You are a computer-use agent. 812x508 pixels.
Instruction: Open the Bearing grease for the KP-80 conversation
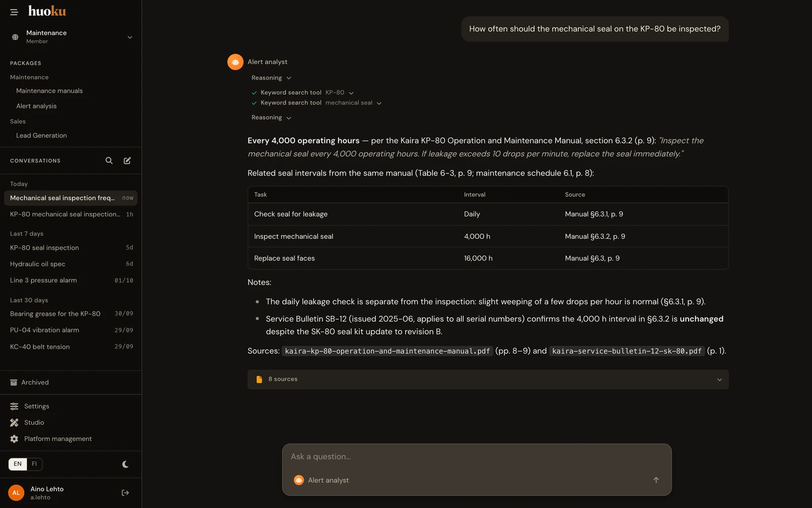click(71, 314)
